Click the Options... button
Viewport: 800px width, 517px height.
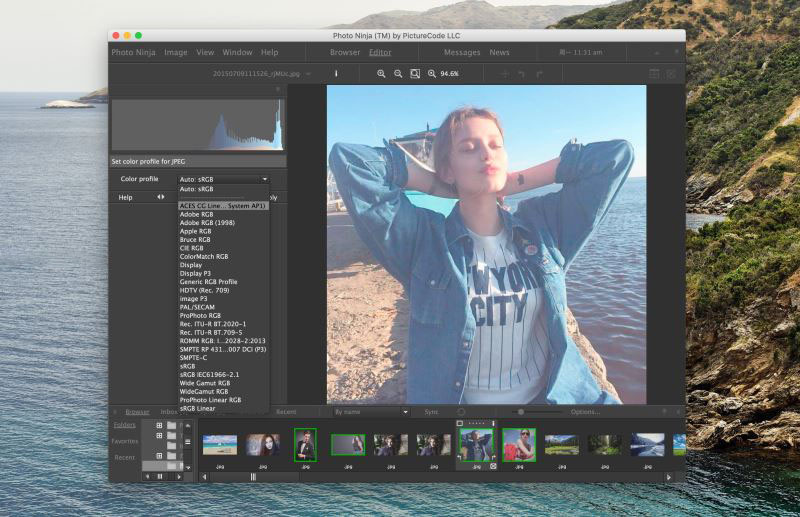tap(585, 412)
